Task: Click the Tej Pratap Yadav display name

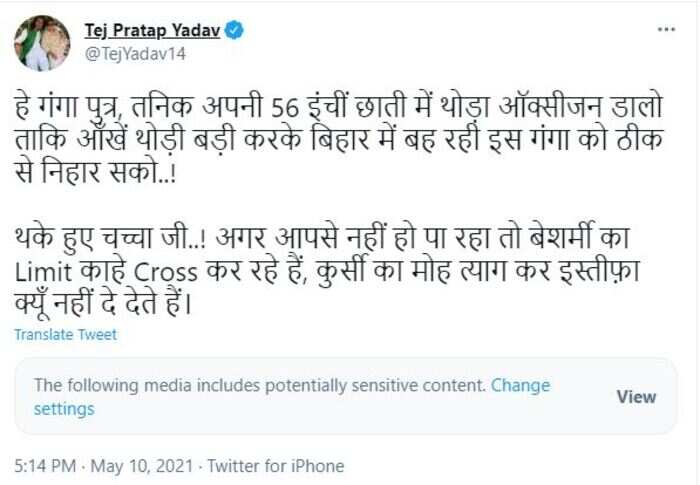Action: click(x=152, y=30)
